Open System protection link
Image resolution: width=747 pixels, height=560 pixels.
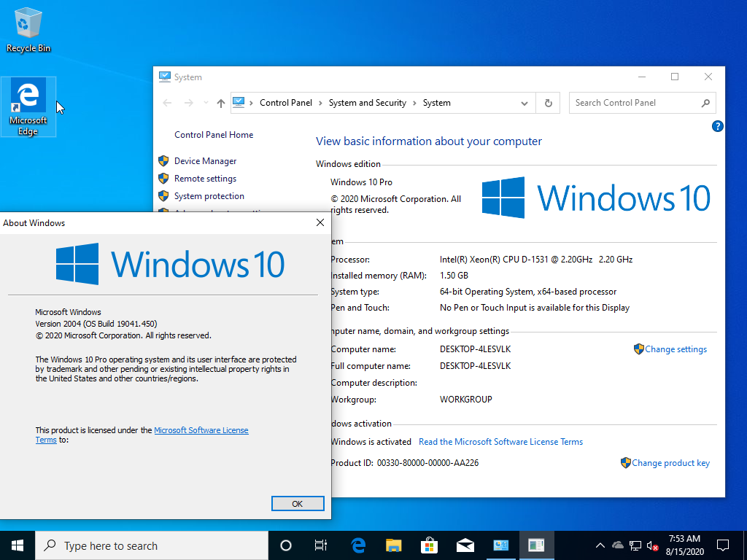coord(209,196)
